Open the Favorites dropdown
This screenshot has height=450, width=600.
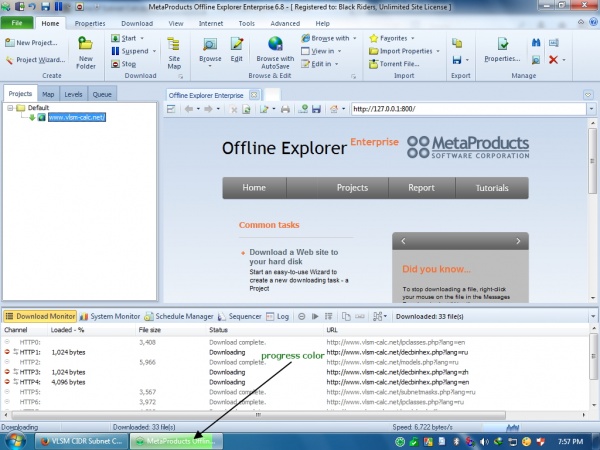pos(411,38)
